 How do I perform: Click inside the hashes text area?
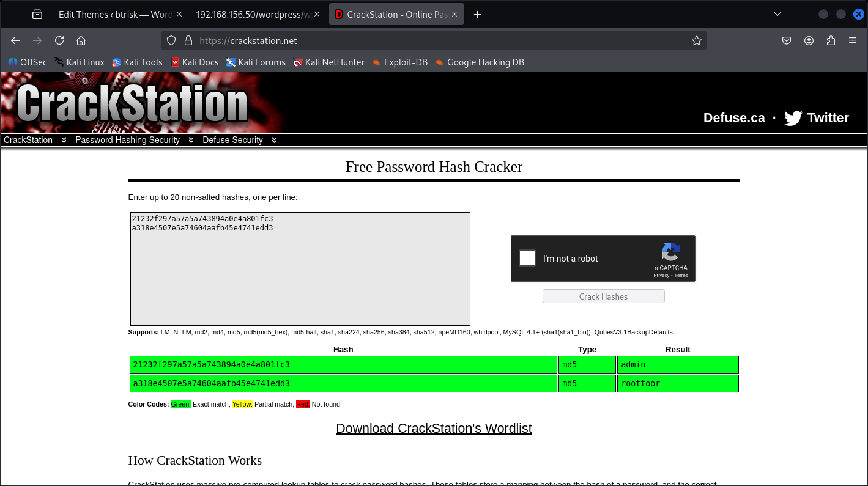pos(300,269)
